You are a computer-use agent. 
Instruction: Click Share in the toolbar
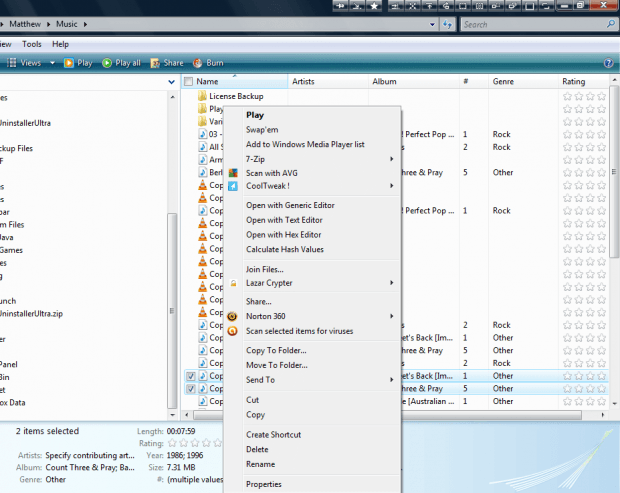pyautogui.click(x=167, y=63)
